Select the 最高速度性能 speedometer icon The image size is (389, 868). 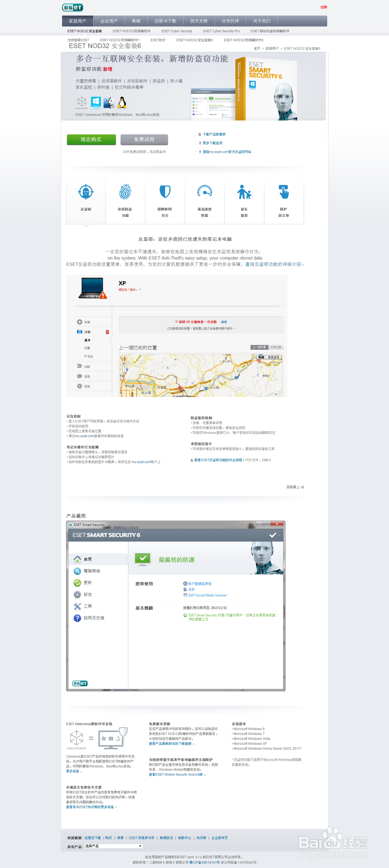(x=205, y=191)
